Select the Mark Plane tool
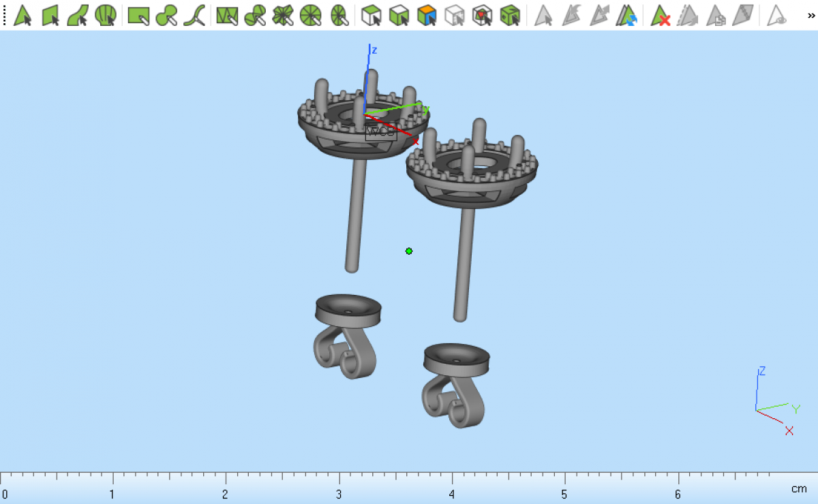 (x=50, y=15)
